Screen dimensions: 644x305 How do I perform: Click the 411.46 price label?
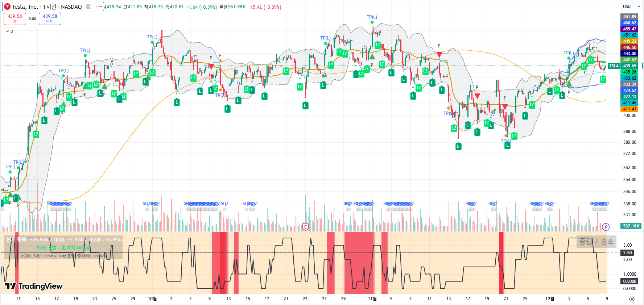629,103
